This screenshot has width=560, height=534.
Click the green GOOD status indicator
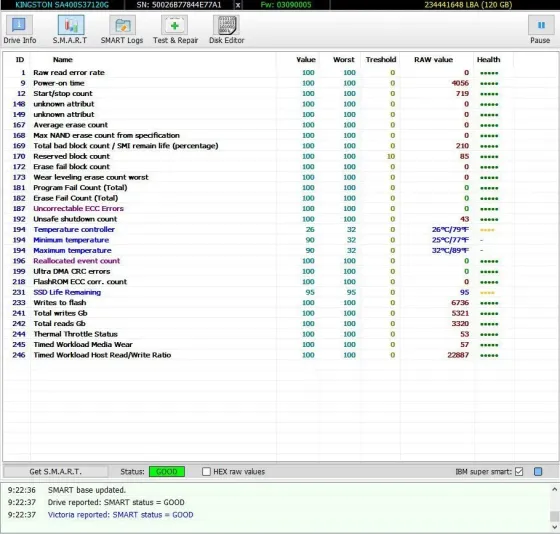coord(167,471)
